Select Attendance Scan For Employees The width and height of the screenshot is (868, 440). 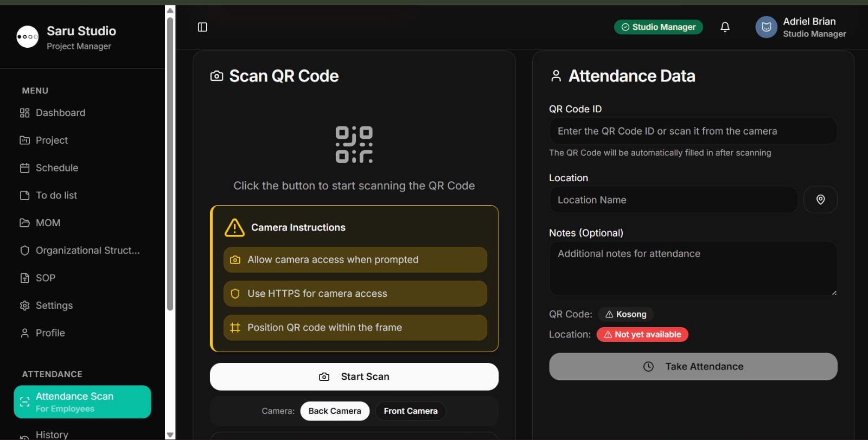click(82, 402)
